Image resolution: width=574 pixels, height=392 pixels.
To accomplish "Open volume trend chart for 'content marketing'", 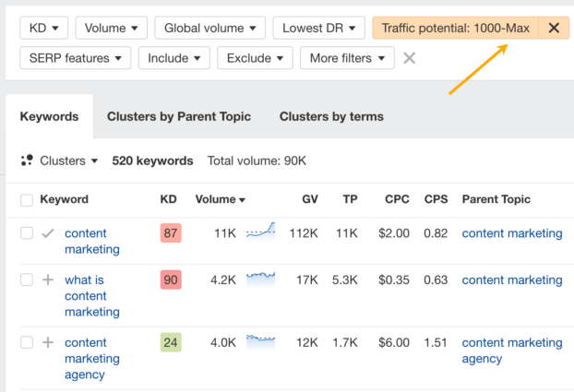I will click(x=260, y=233).
